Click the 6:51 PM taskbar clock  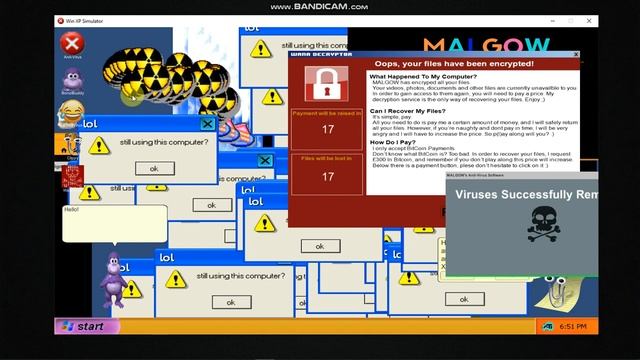pos(573,327)
